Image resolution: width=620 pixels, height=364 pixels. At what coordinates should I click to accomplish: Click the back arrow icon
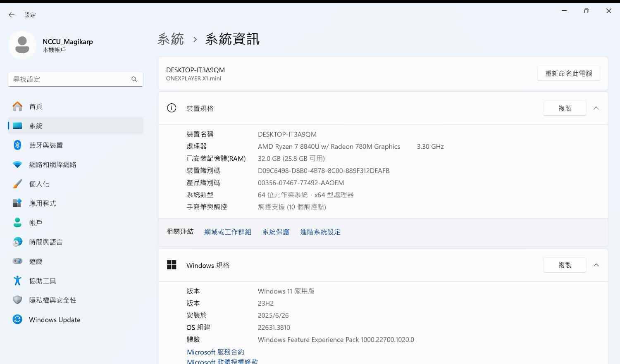click(12, 15)
